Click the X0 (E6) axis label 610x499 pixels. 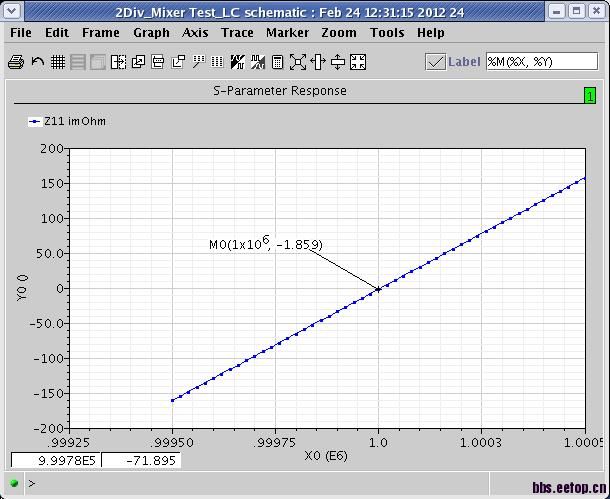coord(326,455)
